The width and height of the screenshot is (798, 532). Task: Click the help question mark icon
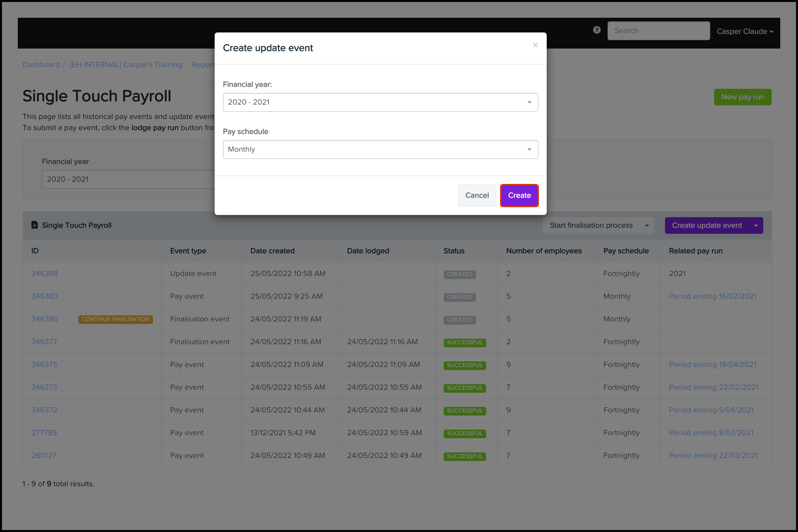[x=596, y=30]
